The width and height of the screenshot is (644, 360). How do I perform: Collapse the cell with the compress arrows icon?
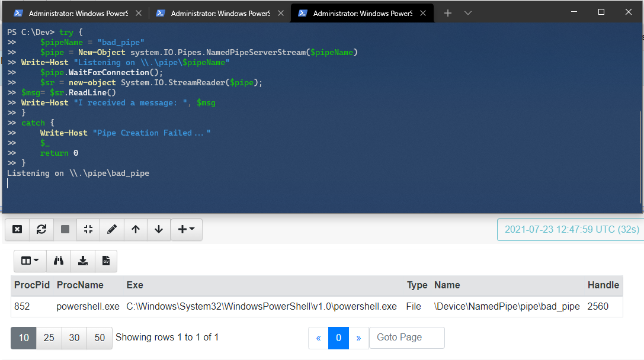pyautogui.click(x=88, y=229)
